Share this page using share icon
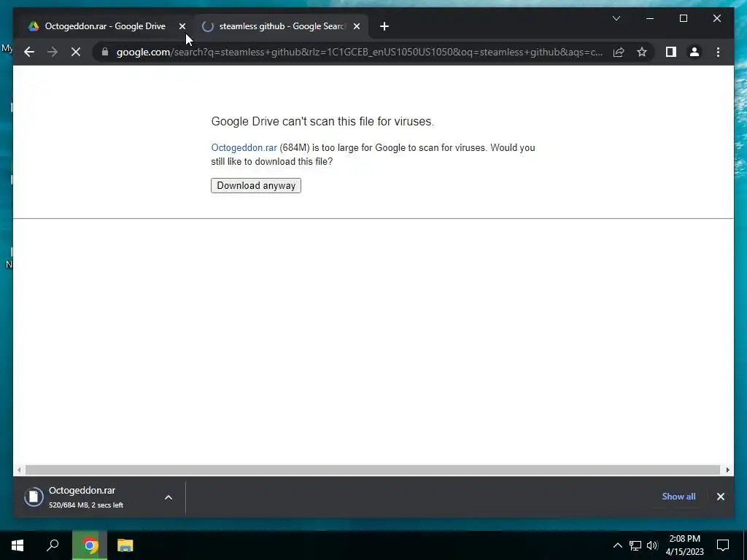Viewport: 747px width, 560px height. tap(619, 52)
